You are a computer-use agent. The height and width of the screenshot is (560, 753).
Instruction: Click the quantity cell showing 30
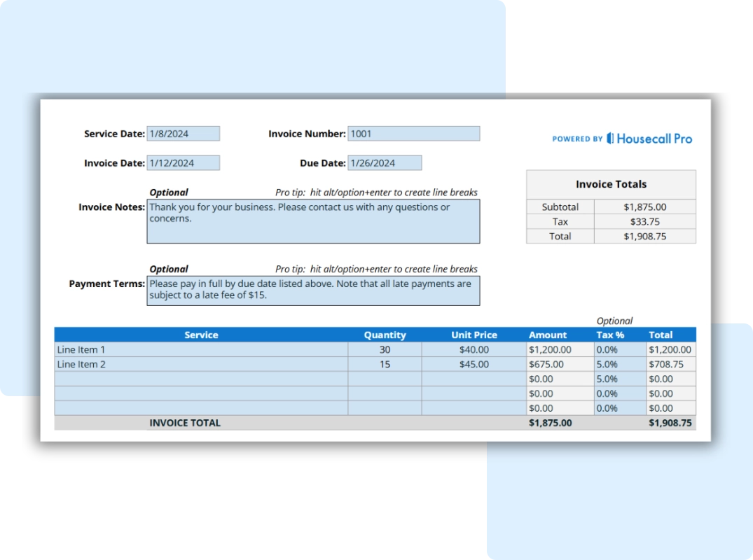coord(385,349)
